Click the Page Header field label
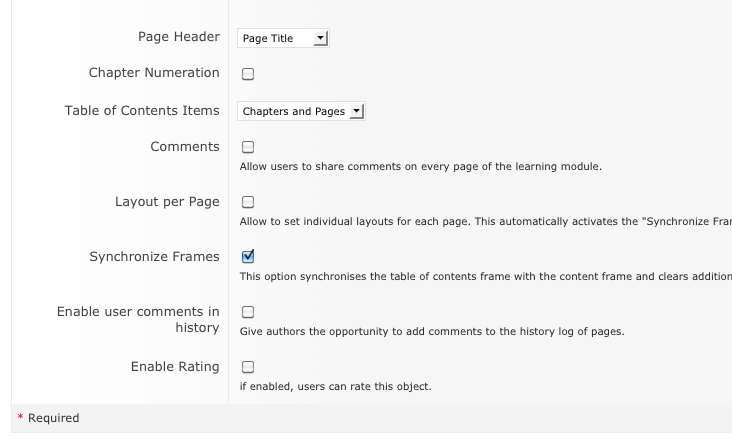The height and width of the screenshot is (444, 732). tap(178, 37)
